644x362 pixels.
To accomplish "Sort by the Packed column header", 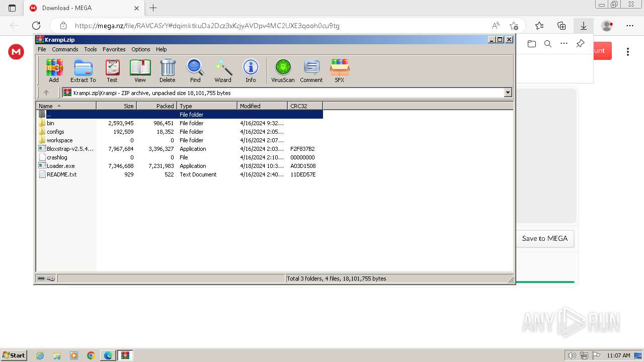I will [156, 106].
